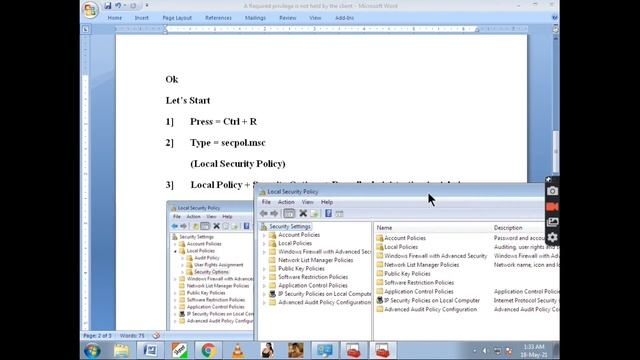
Task: Expand Windows Firewall with Advanced Security tree node
Action: 264,252
